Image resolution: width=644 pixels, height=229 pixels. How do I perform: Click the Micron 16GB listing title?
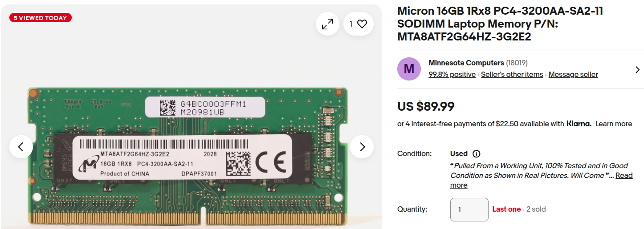(x=500, y=24)
